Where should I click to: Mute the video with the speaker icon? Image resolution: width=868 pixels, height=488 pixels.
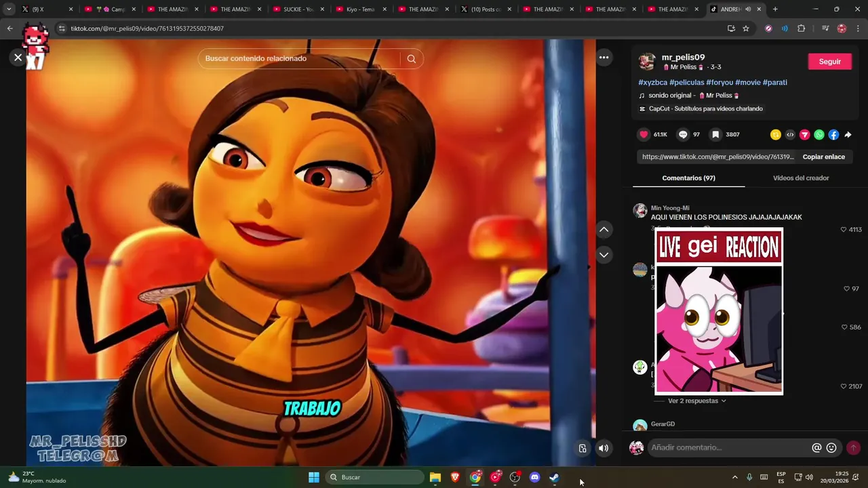pyautogui.click(x=604, y=448)
